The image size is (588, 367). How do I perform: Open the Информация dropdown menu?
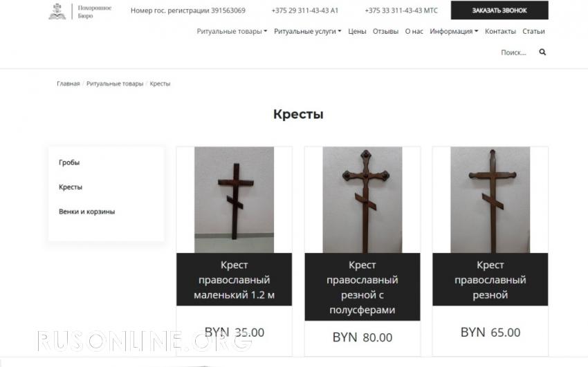click(454, 32)
